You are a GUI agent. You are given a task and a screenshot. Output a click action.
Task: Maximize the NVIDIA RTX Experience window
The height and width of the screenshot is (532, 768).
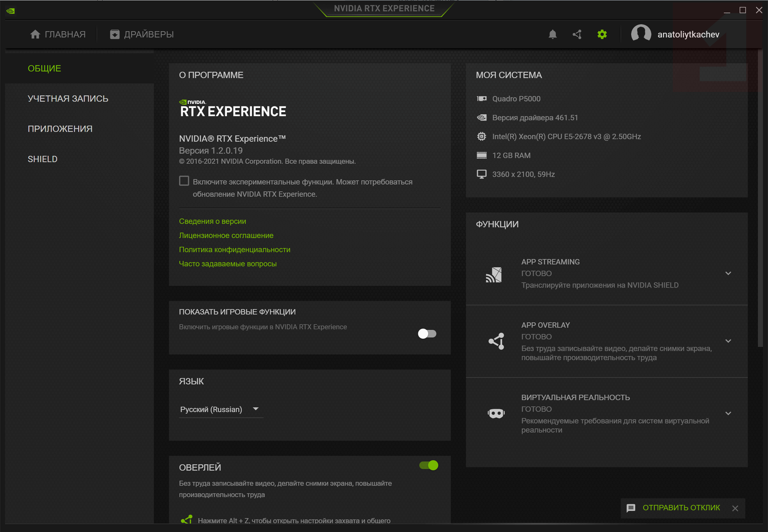pyautogui.click(x=742, y=10)
